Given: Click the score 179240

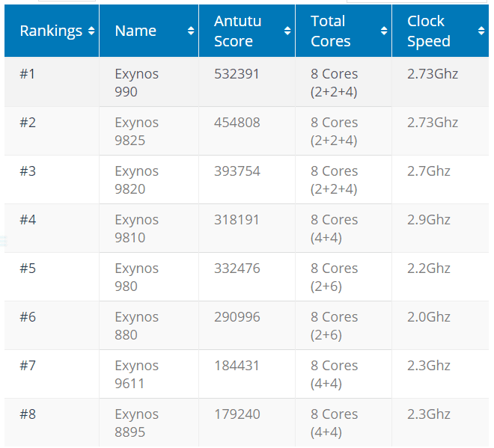Looking at the screenshot, I should 237,414.
